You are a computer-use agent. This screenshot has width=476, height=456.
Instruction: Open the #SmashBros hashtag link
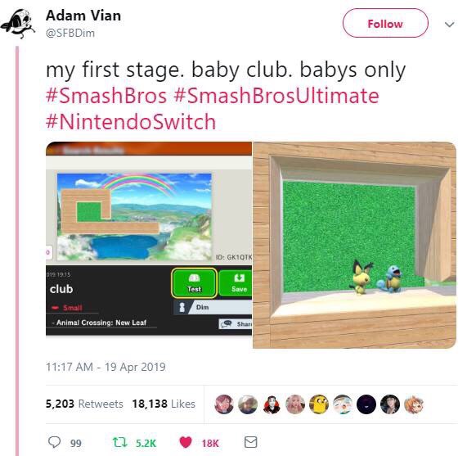click(106, 96)
